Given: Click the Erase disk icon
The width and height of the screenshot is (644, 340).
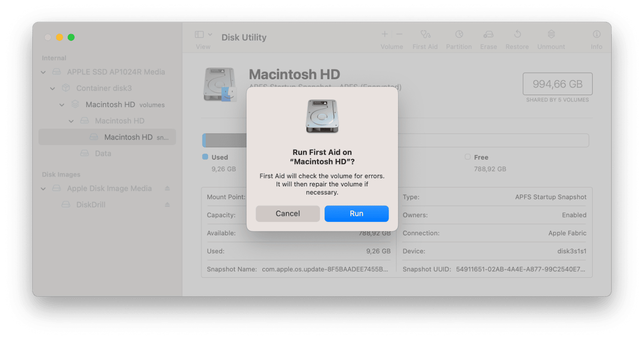Looking at the screenshot, I should click(488, 34).
